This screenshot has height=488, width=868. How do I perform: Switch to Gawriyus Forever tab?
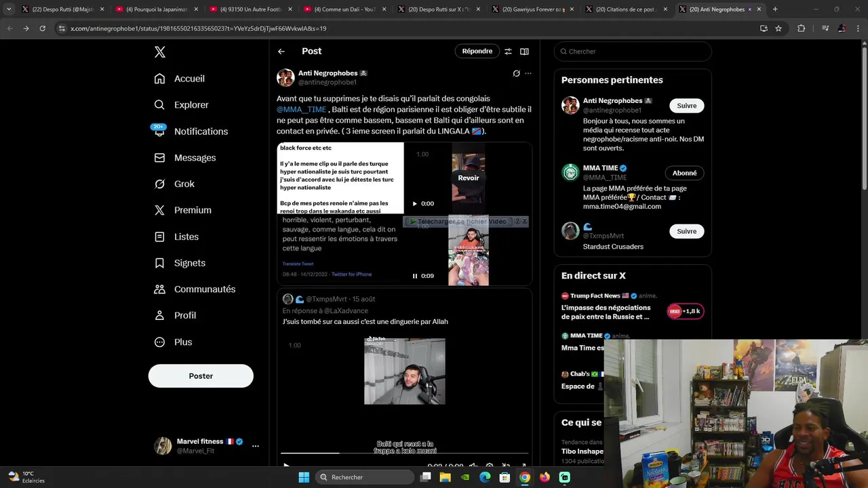532,9
